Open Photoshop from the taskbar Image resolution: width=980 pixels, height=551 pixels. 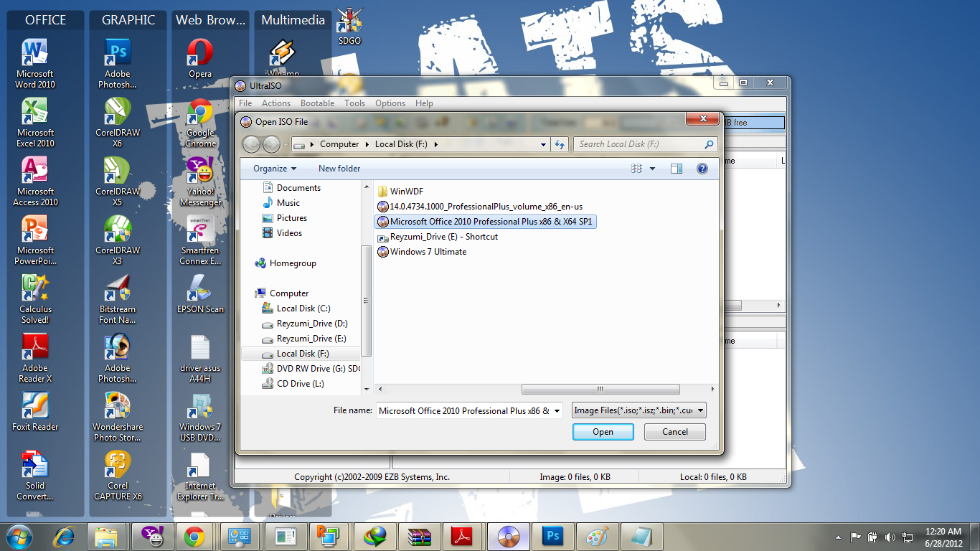(553, 537)
